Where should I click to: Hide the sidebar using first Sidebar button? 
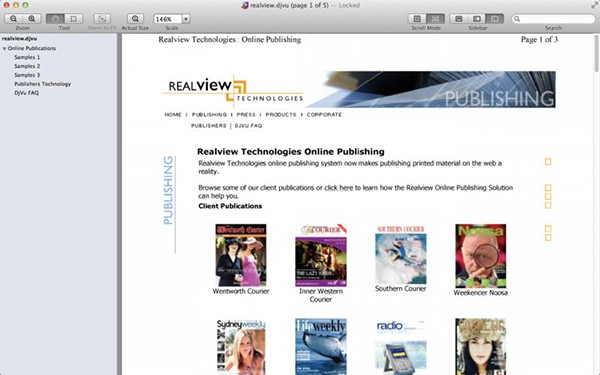click(x=459, y=19)
